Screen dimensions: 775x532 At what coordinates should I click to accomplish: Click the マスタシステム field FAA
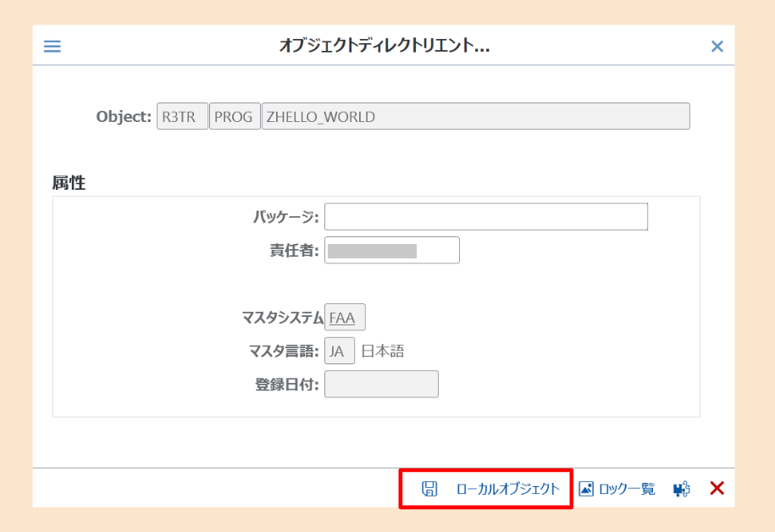click(x=345, y=317)
